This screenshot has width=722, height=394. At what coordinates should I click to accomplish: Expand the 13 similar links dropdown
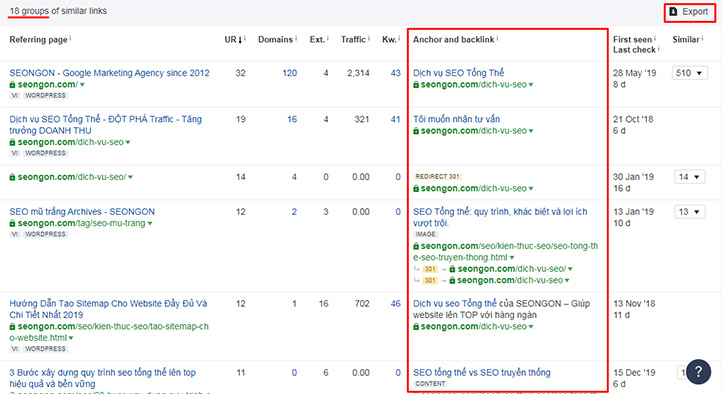click(689, 212)
